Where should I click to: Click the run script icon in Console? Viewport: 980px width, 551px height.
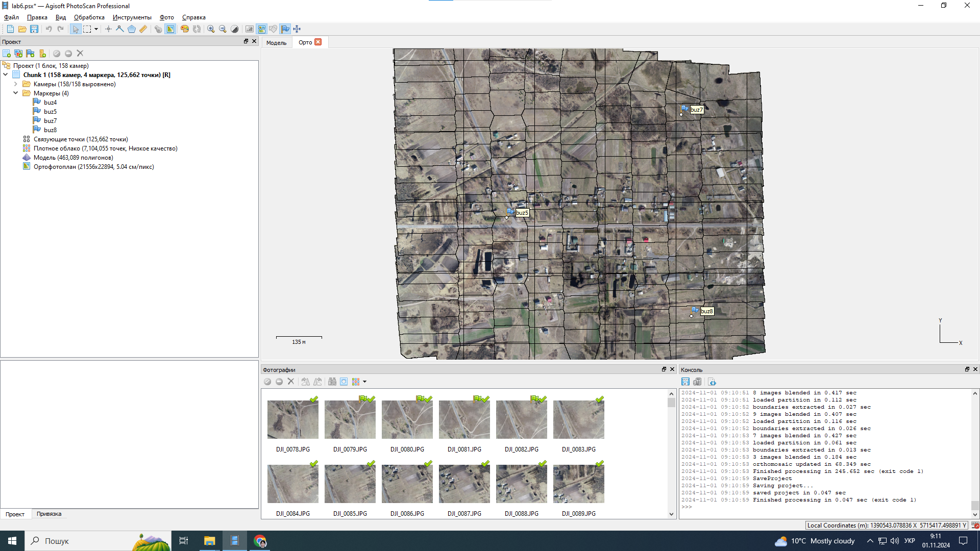point(712,382)
